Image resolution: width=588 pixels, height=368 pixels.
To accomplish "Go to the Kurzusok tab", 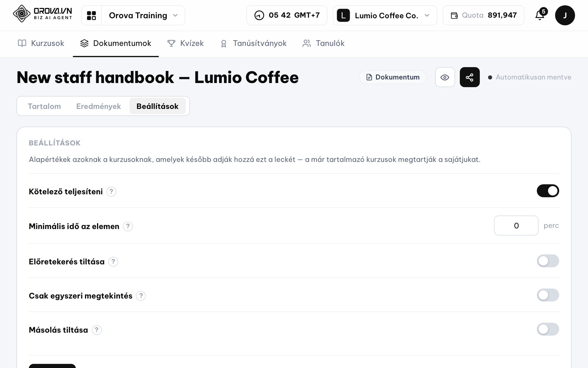I will pyautogui.click(x=41, y=43).
